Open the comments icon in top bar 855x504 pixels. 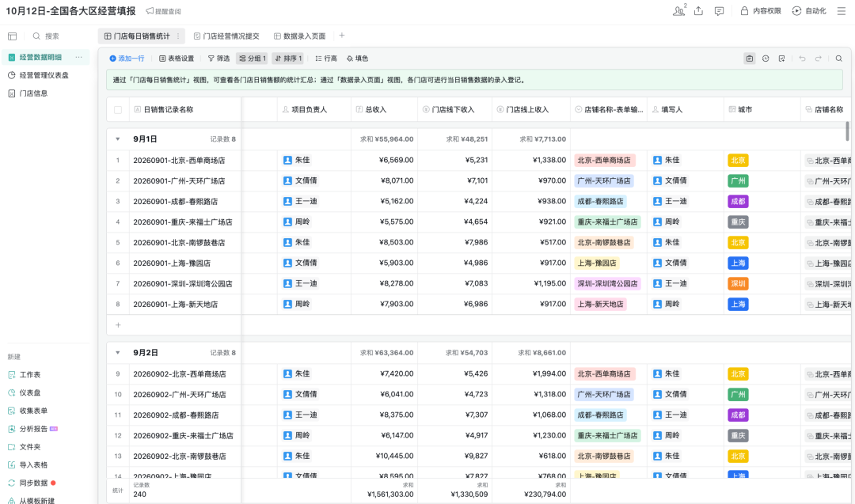(x=719, y=11)
